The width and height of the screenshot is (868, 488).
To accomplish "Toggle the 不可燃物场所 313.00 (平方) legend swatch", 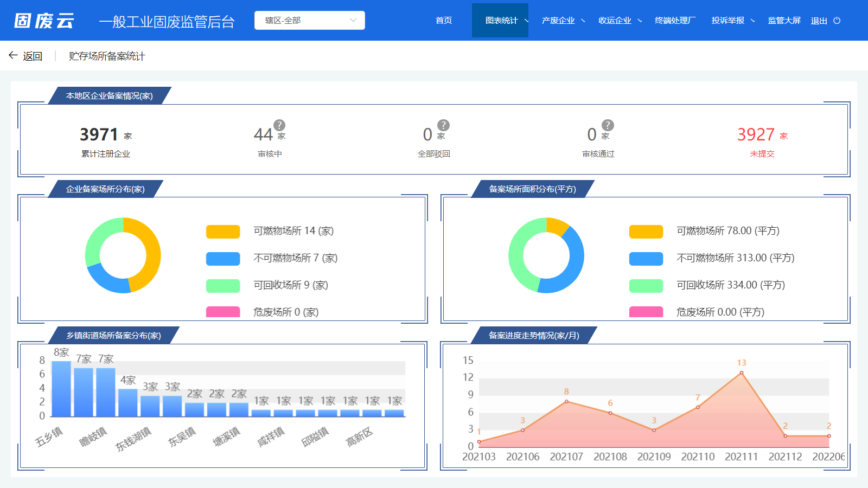I will 646,259.
